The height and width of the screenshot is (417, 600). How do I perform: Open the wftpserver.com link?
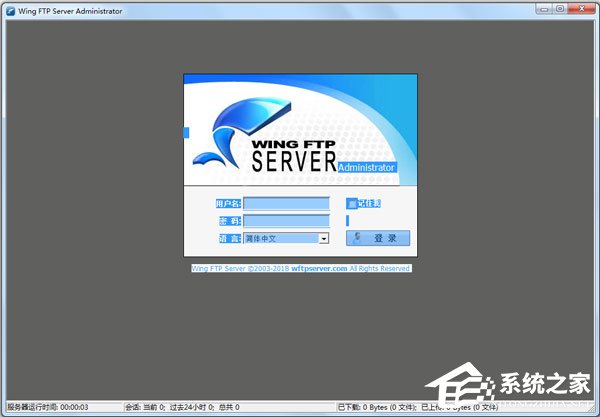(x=319, y=269)
